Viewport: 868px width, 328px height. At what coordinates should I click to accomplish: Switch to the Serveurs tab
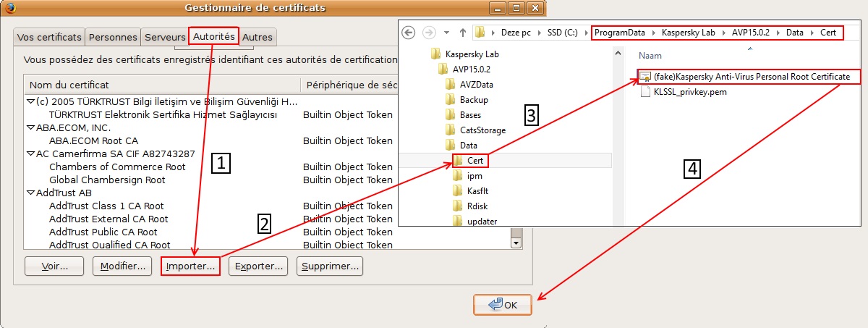(x=165, y=37)
